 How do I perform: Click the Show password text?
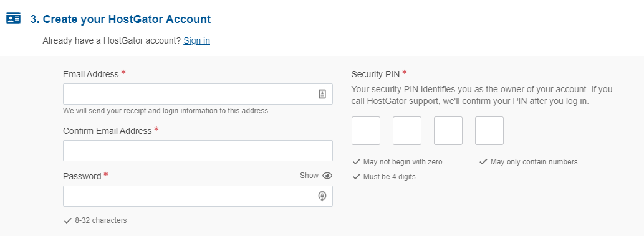[309, 176]
